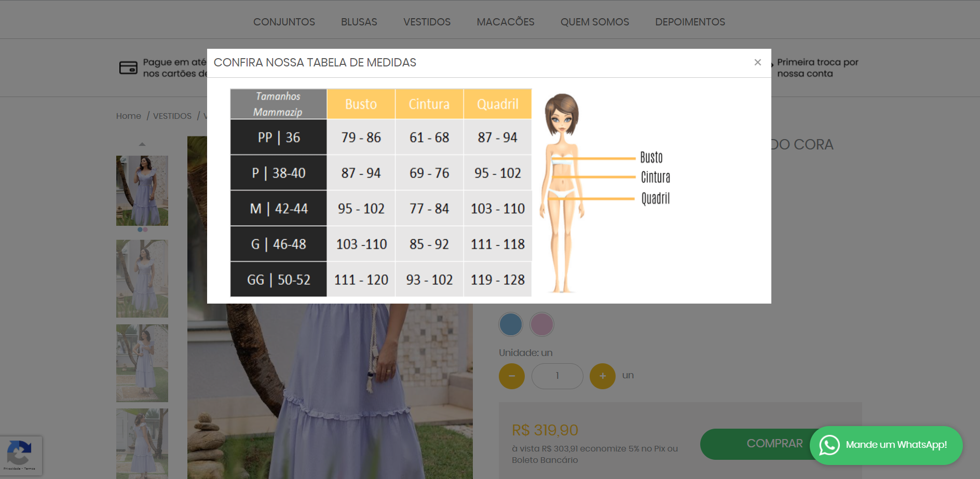Viewport: 980px width, 479px height.
Task: Click the 'G | 46-48' size cell
Action: click(279, 244)
